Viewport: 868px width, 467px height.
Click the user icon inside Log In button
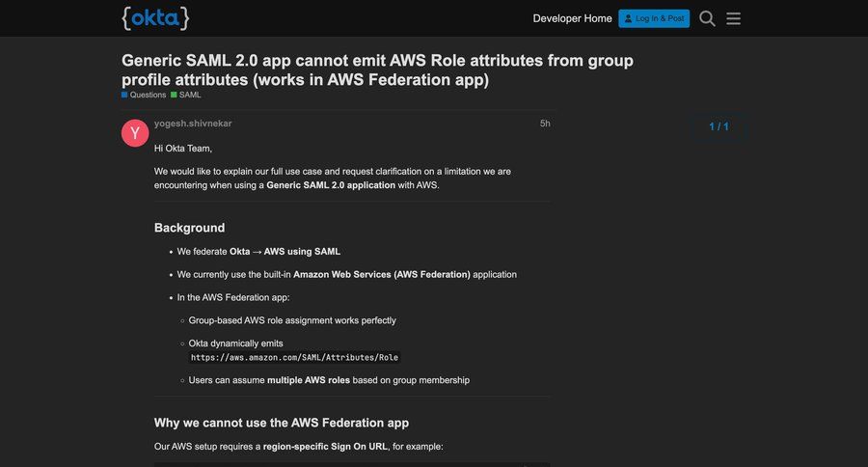click(628, 18)
